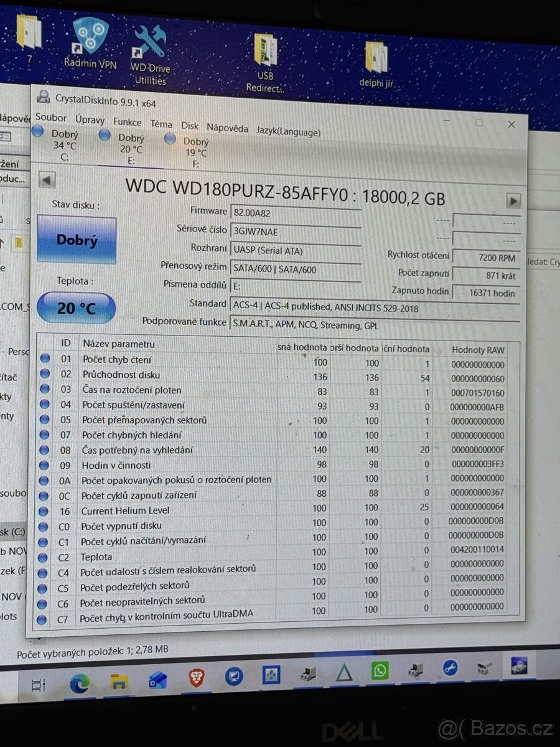Open the Úpravy menu

[x=90, y=120]
